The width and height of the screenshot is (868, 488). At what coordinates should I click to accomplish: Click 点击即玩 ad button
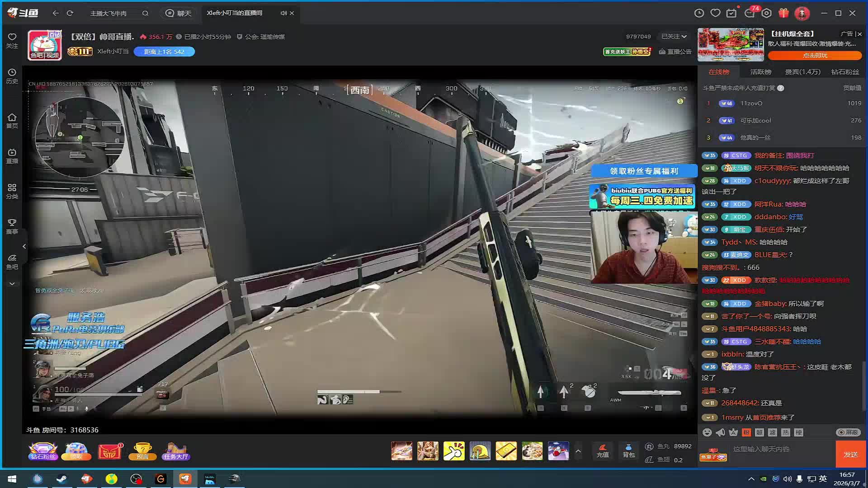coord(815,56)
